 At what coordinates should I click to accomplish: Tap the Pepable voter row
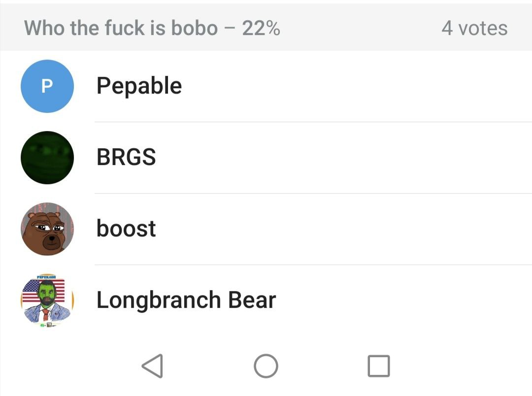pos(266,86)
